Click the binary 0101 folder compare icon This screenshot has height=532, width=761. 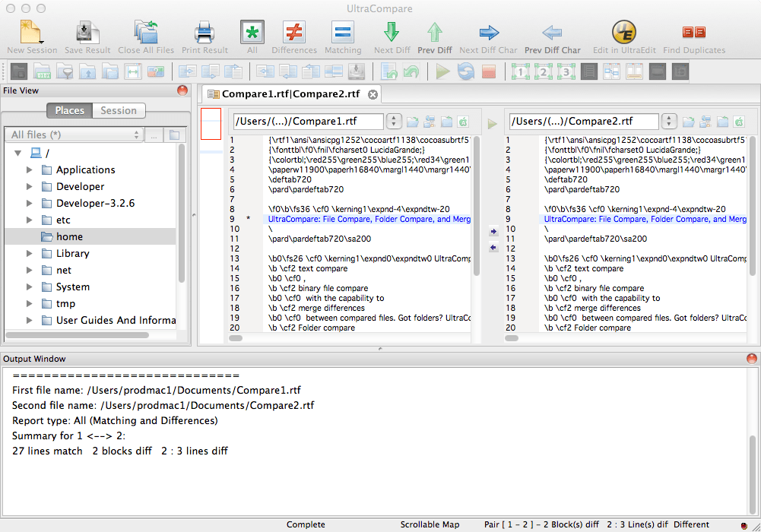pyautogui.click(x=43, y=71)
